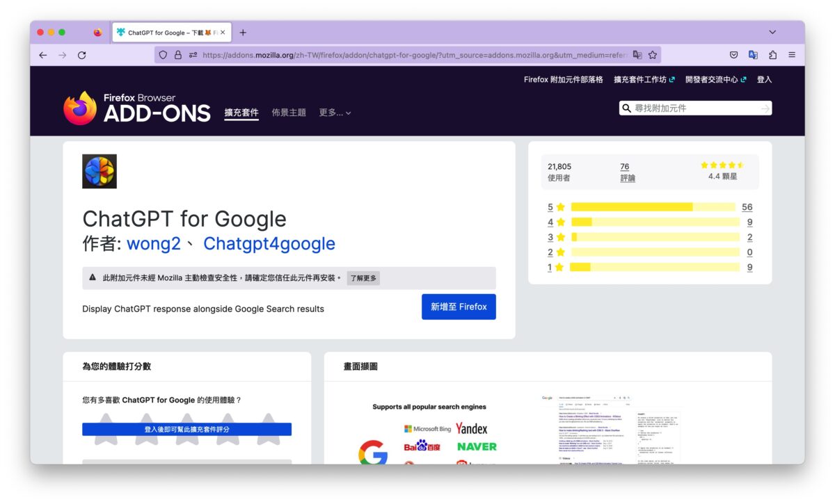The height and width of the screenshot is (504, 835).
Task: Go back with the browser back arrow
Action: pyautogui.click(x=43, y=55)
